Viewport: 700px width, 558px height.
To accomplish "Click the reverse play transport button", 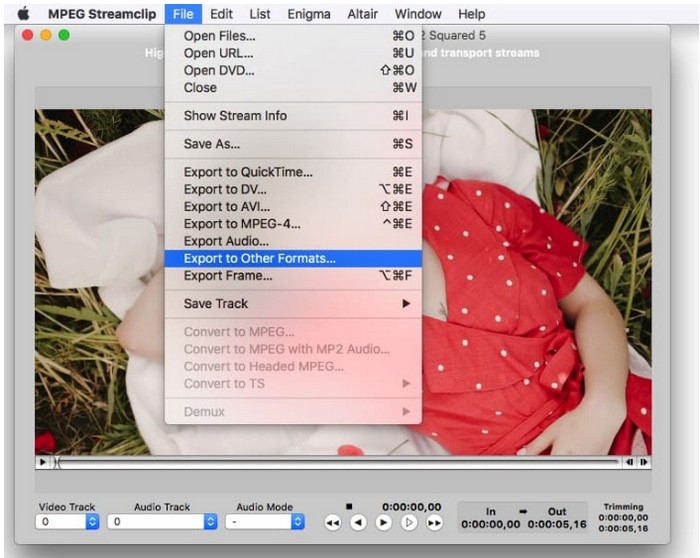I will pyautogui.click(x=358, y=522).
